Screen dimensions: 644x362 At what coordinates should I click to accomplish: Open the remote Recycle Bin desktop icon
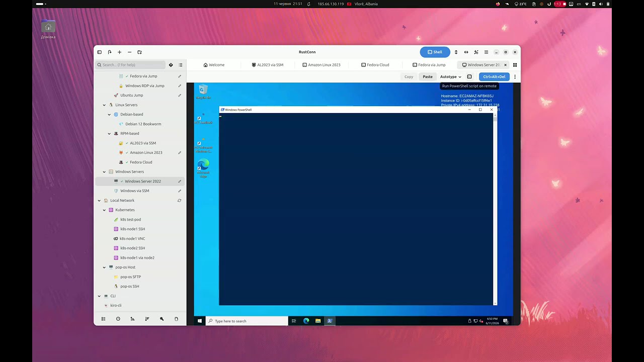tap(203, 92)
